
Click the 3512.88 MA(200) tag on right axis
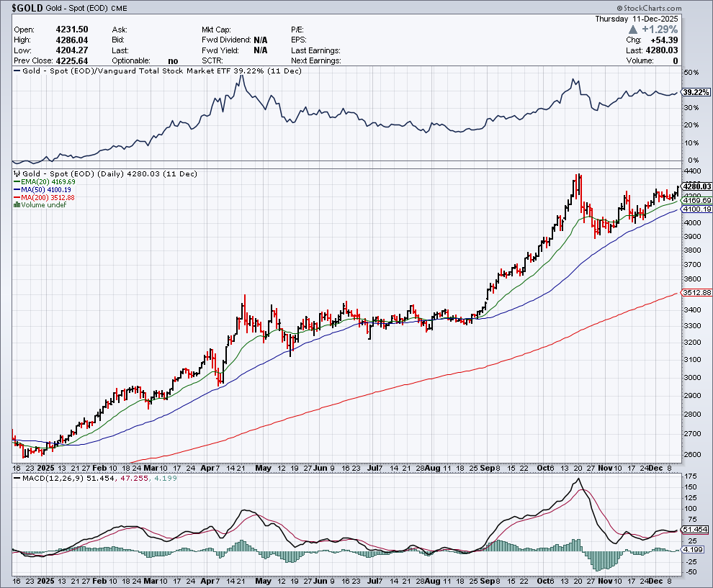click(x=696, y=293)
